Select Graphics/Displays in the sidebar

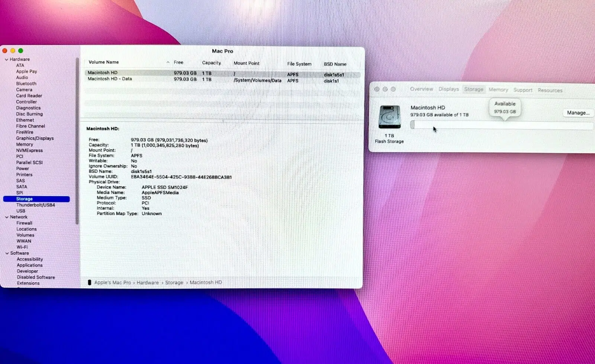coord(35,138)
